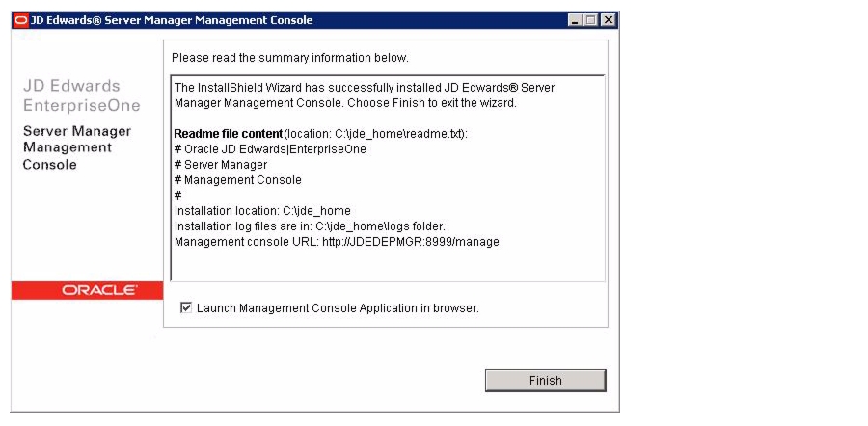Image resolution: width=868 pixels, height=426 pixels.
Task: Click the '# Server Manager' readme line
Action: 221,164
